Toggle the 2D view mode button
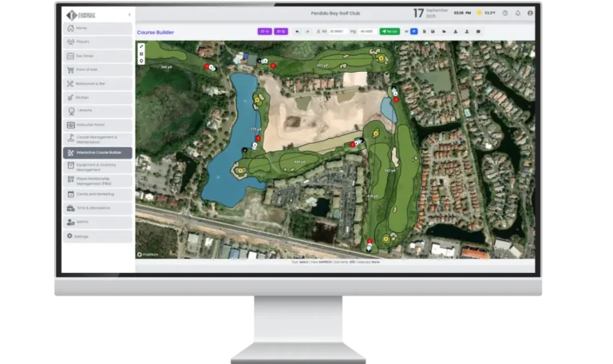The height and width of the screenshot is (364, 613). pos(263,31)
